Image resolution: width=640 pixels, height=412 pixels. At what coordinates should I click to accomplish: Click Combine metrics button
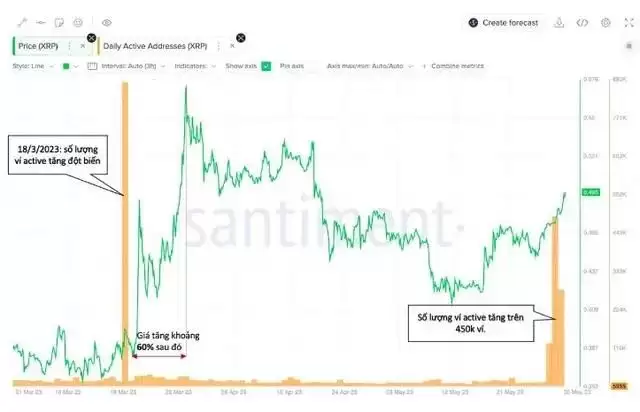pos(456,66)
